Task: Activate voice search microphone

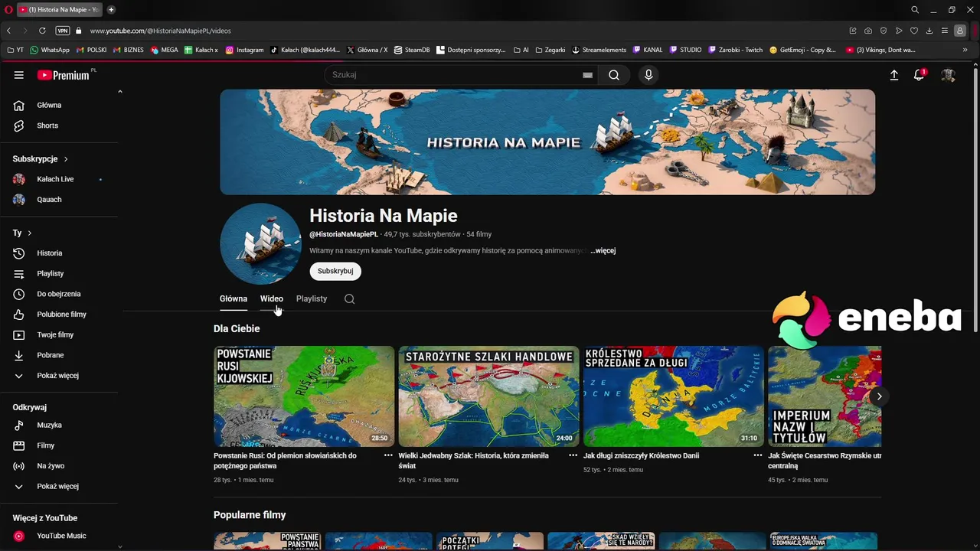Action: coord(648,75)
